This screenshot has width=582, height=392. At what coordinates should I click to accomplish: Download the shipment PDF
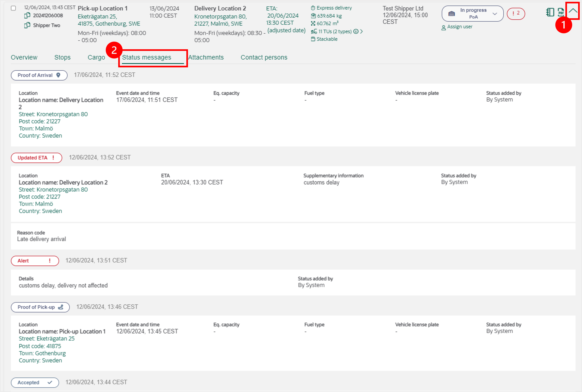click(x=561, y=12)
